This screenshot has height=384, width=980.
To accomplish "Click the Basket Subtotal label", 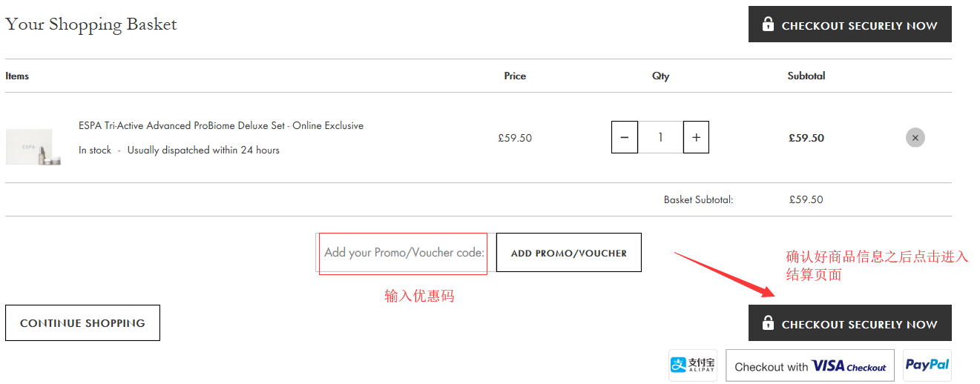I will click(698, 199).
